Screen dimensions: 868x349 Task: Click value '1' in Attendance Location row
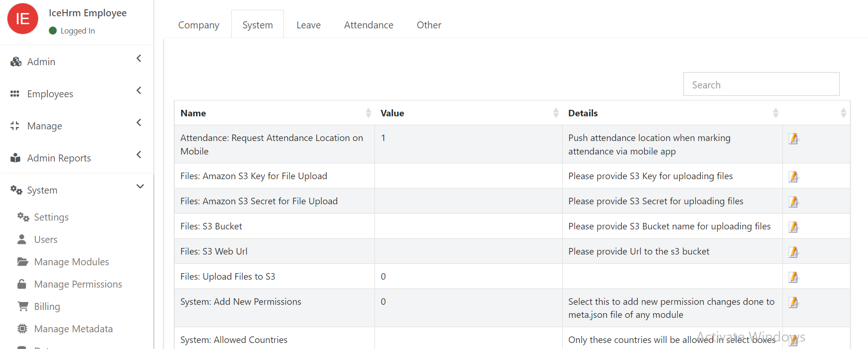click(x=383, y=138)
